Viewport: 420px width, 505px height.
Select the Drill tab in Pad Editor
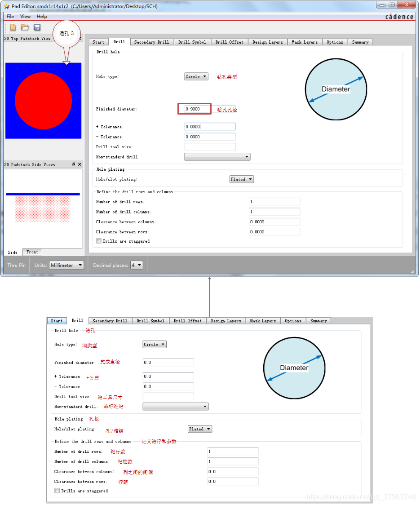click(119, 42)
